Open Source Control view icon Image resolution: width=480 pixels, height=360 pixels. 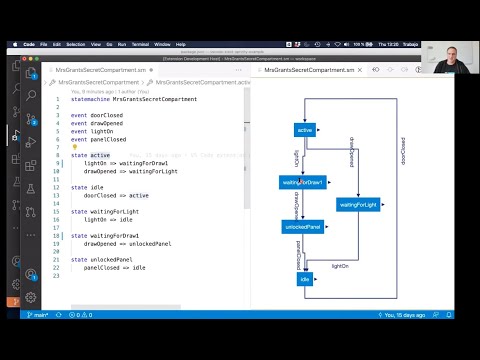pos(31,119)
